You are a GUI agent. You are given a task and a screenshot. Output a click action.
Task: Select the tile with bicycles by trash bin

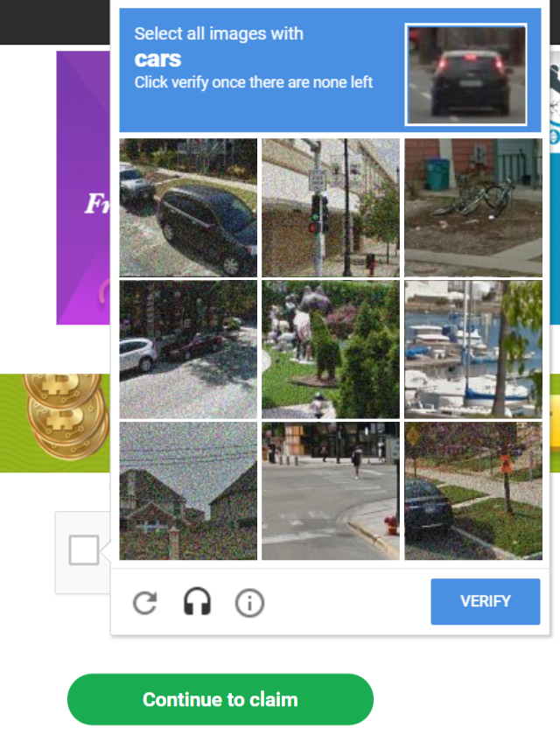(473, 207)
